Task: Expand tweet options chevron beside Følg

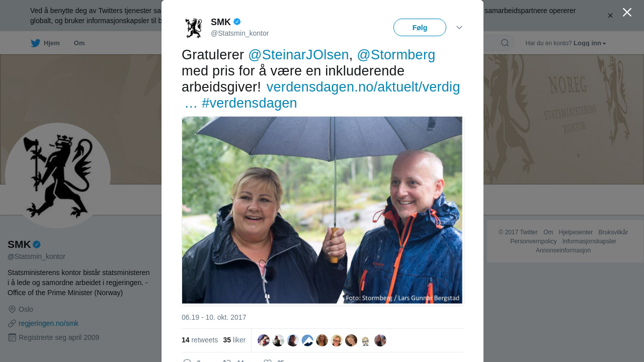Action: click(x=459, y=28)
